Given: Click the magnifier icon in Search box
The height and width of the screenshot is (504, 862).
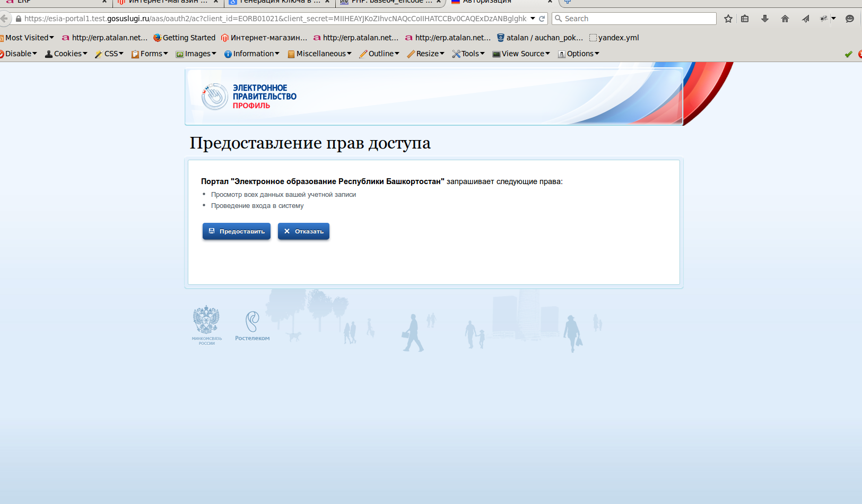Looking at the screenshot, I should tap(558, 19).
